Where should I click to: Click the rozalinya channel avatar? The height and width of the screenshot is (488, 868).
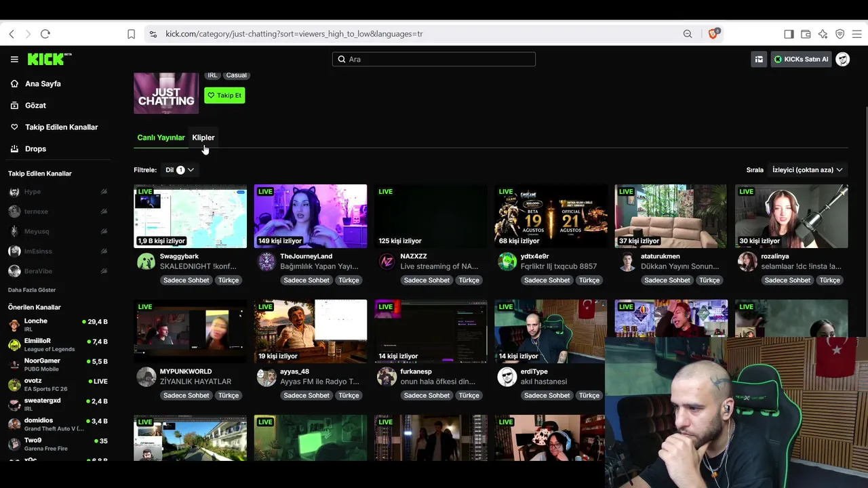pos(747,262)
